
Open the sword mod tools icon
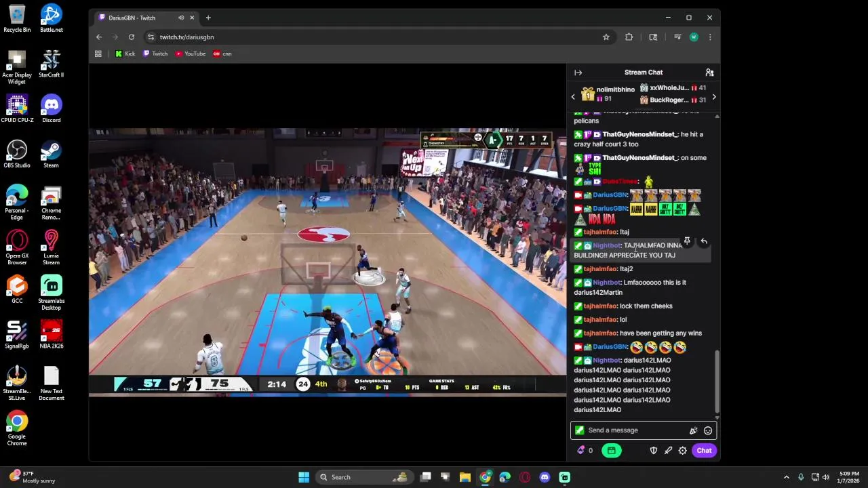coord(668,451)
